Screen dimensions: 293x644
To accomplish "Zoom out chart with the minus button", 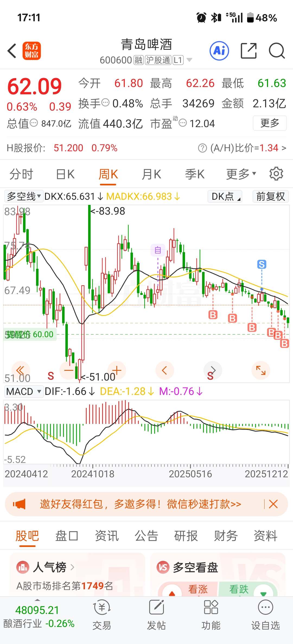I will pos(69,370).
